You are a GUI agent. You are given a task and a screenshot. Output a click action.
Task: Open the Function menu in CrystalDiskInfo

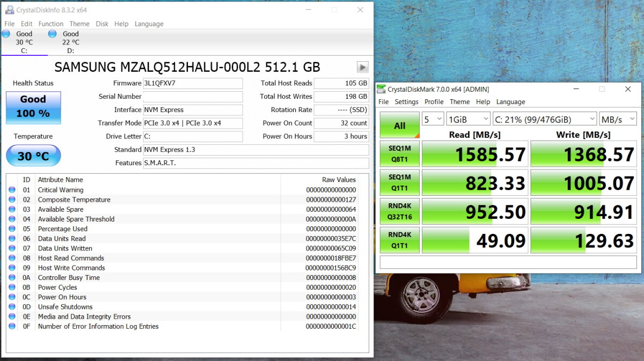[x=51, y=24]
